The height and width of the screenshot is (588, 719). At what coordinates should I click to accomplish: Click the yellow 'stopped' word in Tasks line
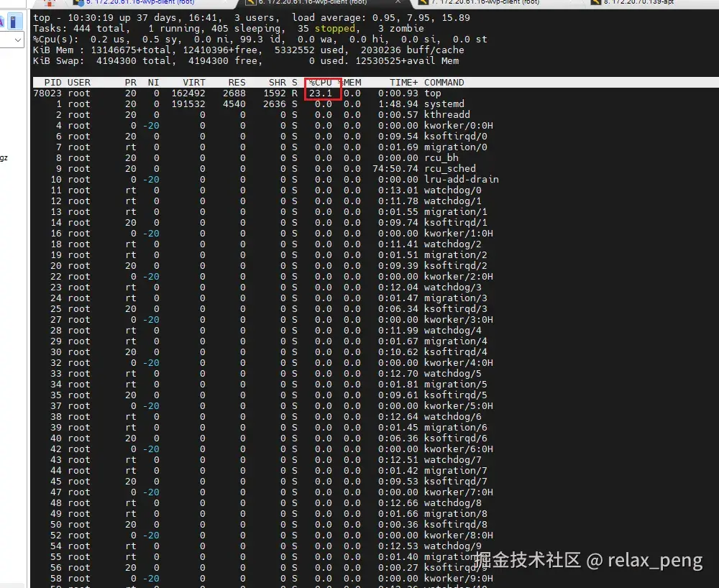(x=335, y=29)
